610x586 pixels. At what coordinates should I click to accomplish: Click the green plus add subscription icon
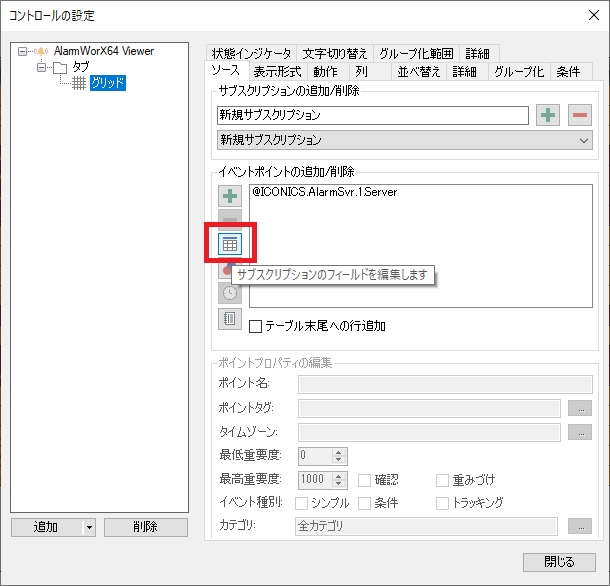(548, 115)
